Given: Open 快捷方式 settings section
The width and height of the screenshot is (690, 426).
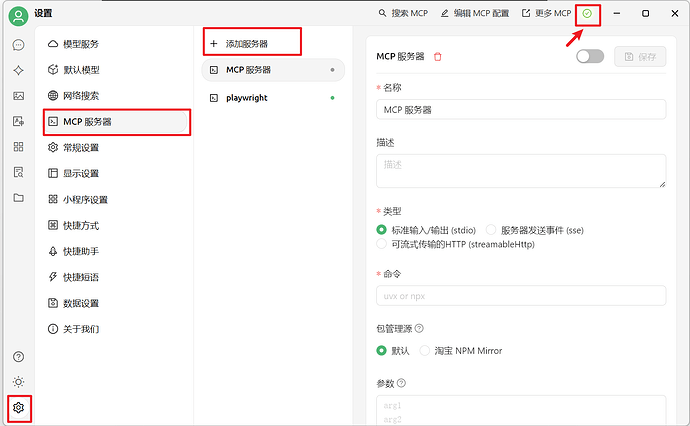Looking at the screenshot, I should pos(117,225).
